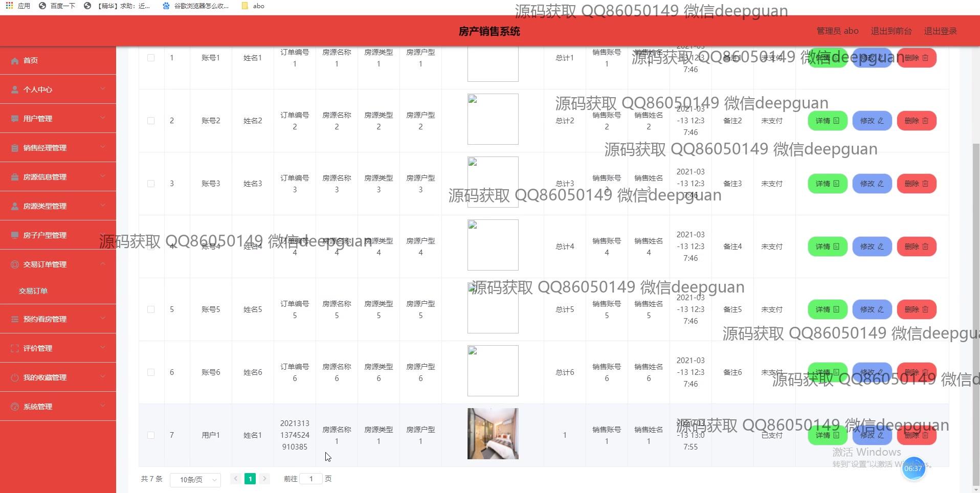Screen dimensions: 980x493
Task: Expand the 个人中心 menu
Action: click(x=58, y=89)
